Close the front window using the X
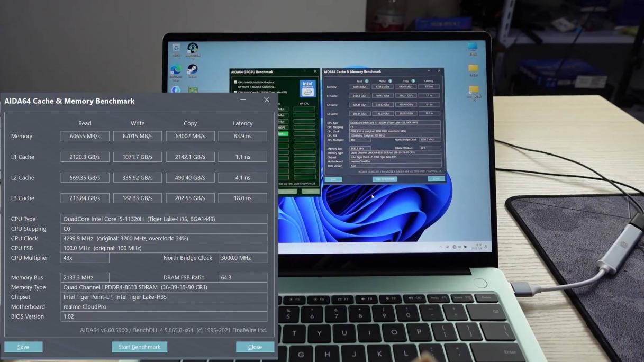 pos(267,100)
